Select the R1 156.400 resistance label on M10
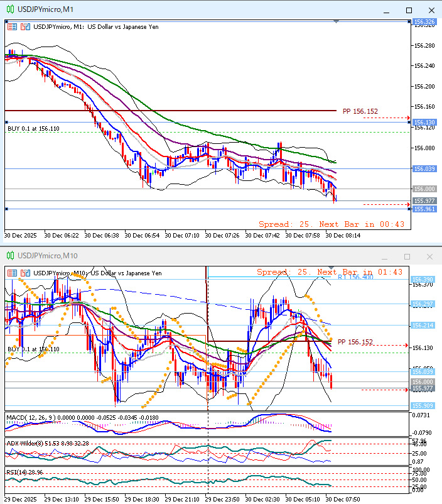Screen dimensions: 442x504 pyautogui.click(x=357, y=277)
